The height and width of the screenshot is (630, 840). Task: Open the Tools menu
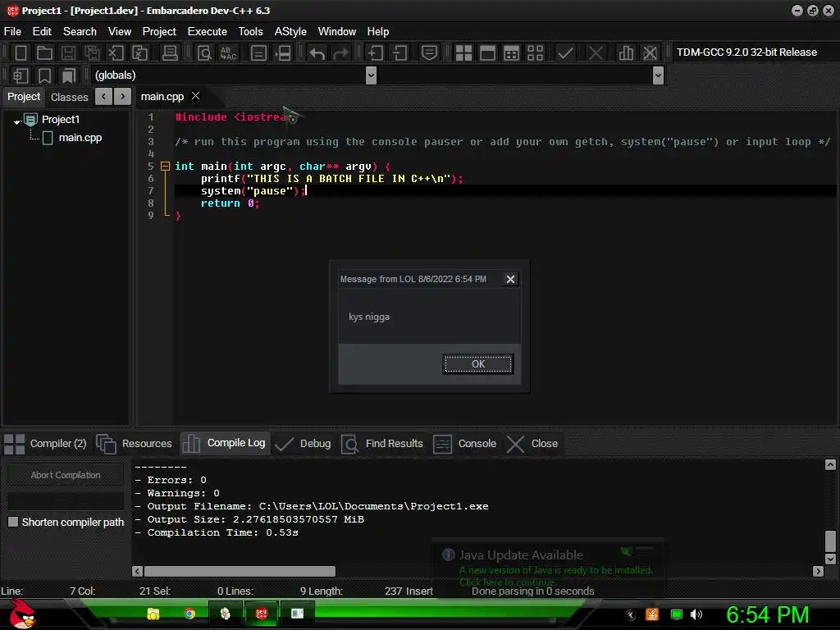click(x=251, y=32)
